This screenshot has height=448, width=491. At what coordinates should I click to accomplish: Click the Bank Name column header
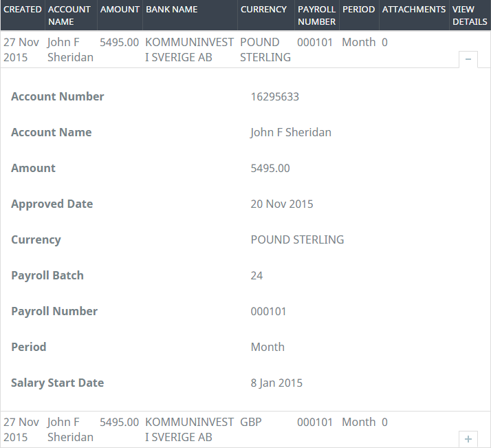(171, 10)
